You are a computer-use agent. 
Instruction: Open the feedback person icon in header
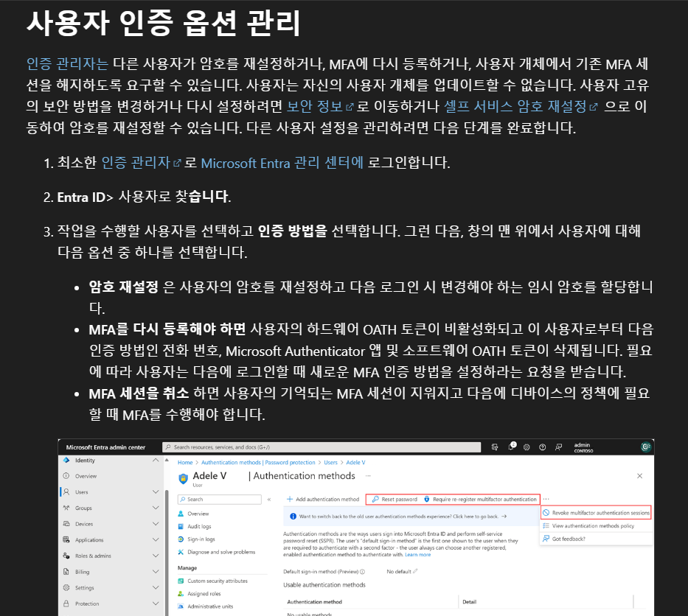pyautogui.click(x=558, y=447)
